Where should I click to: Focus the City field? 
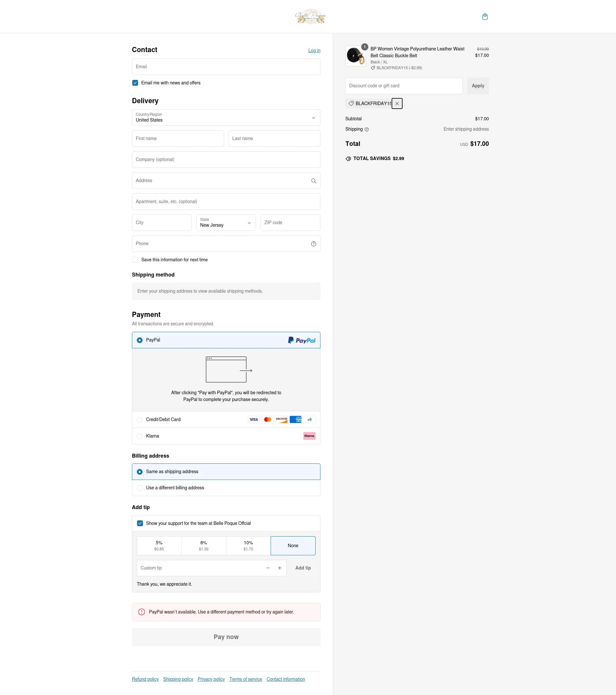click(162, 223)
